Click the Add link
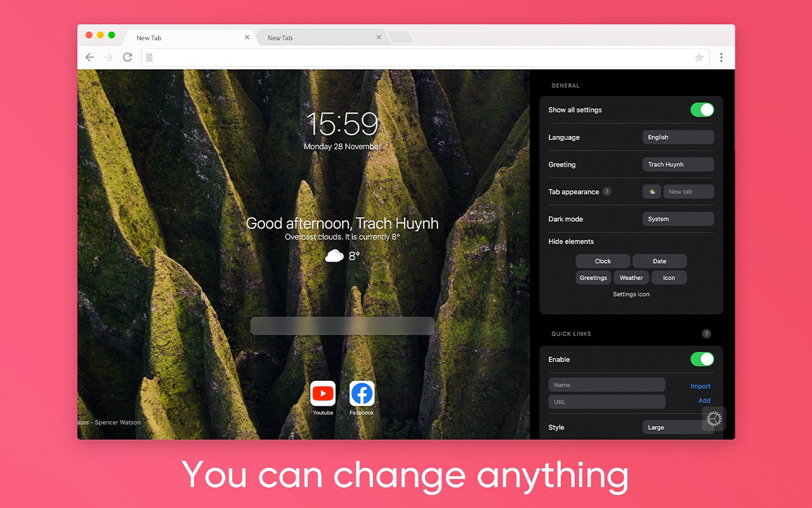 704,401
